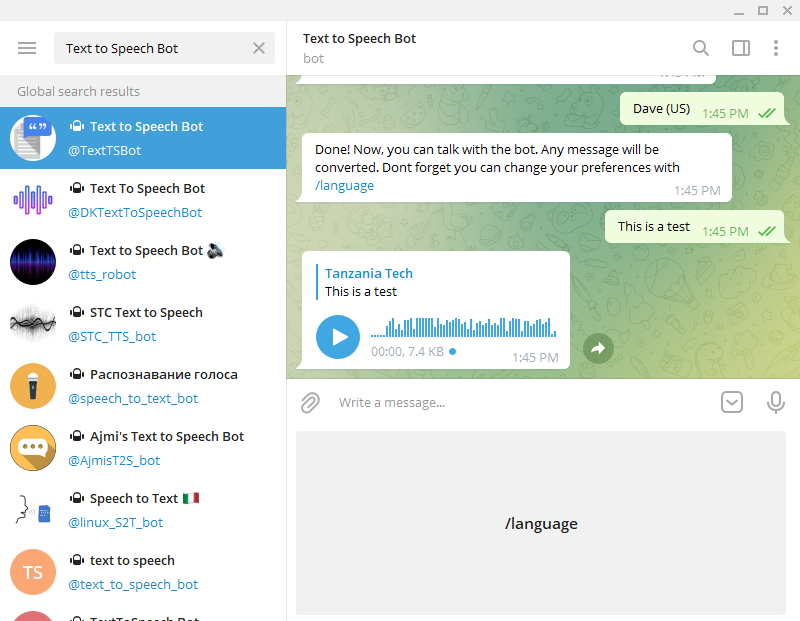Hide the bot command keyboard
This screenshot has width=800, height=621.
click(732, 402)
